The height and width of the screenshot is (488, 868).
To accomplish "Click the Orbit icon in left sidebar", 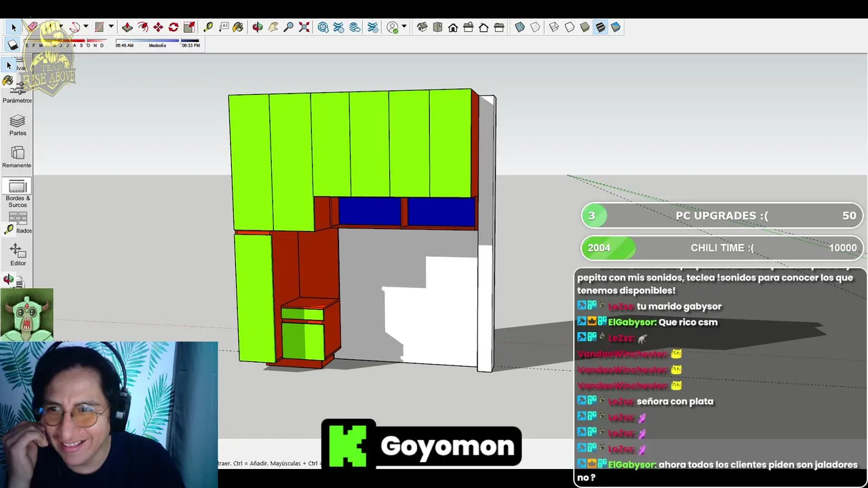I will 8,279.
